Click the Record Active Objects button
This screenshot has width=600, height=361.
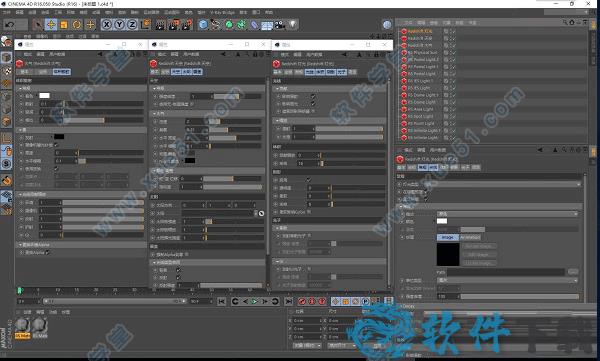[x=302, y=302]
